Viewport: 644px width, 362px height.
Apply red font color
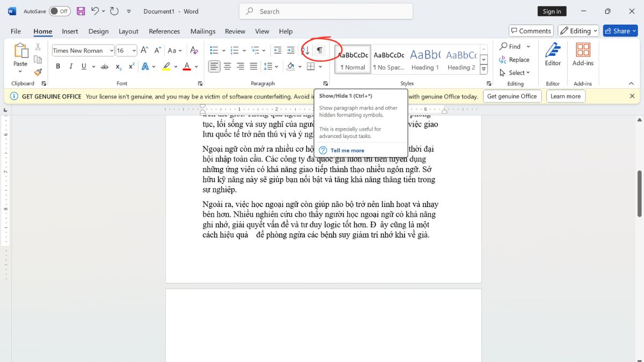[187, 67]
